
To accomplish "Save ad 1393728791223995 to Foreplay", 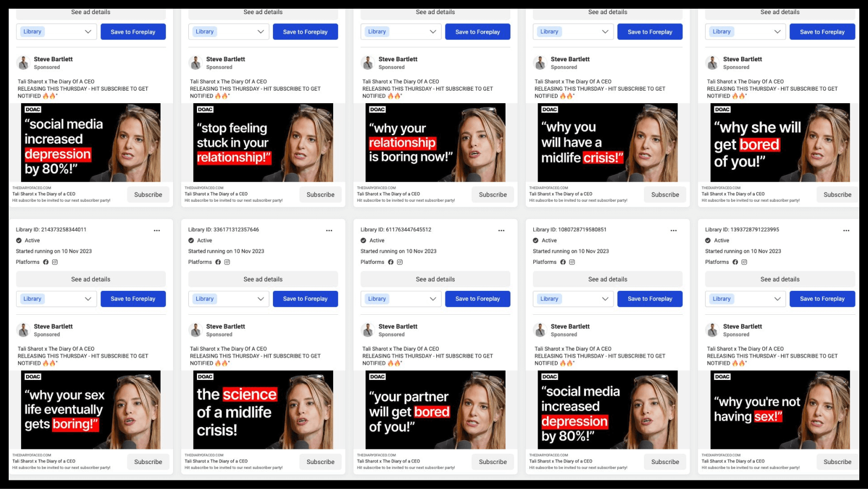I will pyautogui.click(x=822, y=299).
